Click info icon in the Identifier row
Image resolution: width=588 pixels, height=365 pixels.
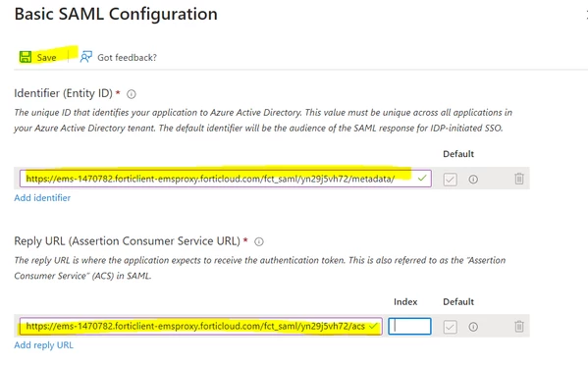click(473, 180)
